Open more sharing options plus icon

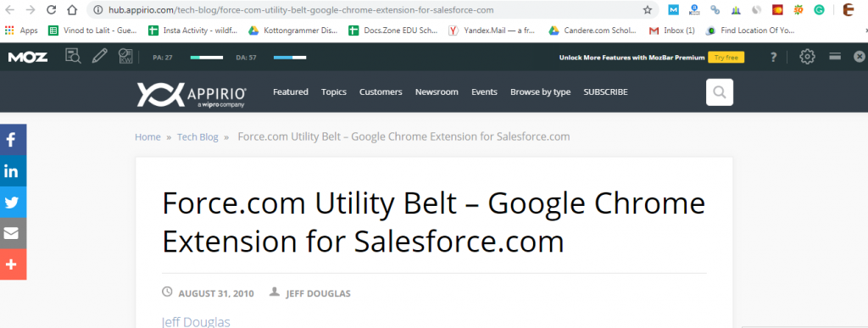[14, 264]
